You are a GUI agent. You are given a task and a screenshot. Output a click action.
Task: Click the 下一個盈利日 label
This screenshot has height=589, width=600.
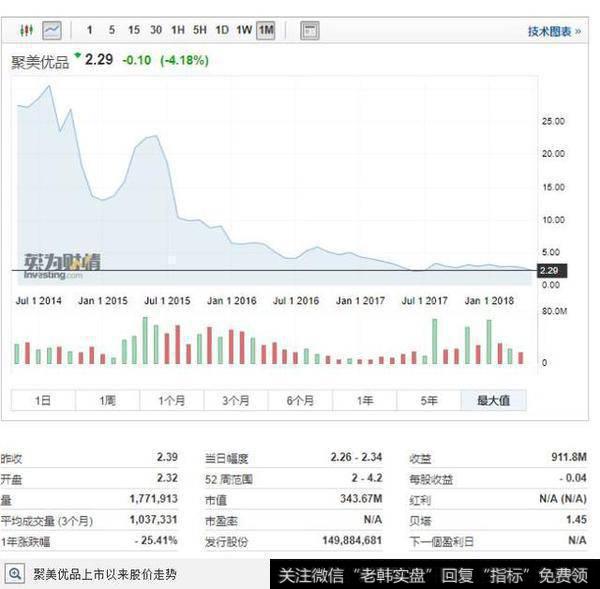coord(442,542)
